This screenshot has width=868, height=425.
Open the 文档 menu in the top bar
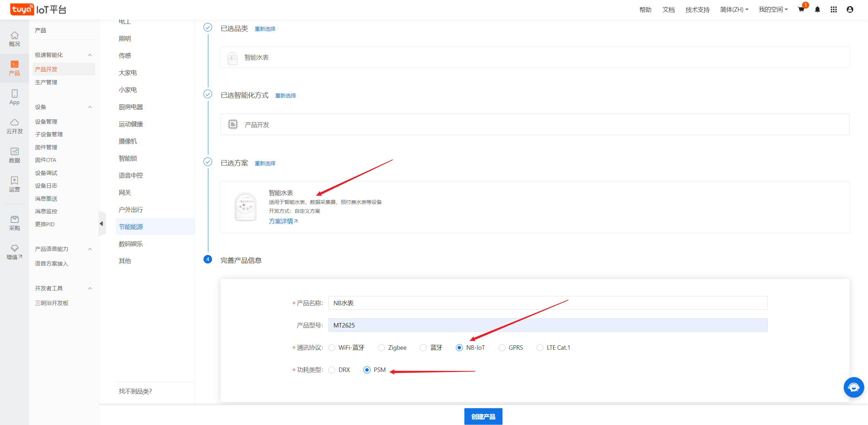668,9
